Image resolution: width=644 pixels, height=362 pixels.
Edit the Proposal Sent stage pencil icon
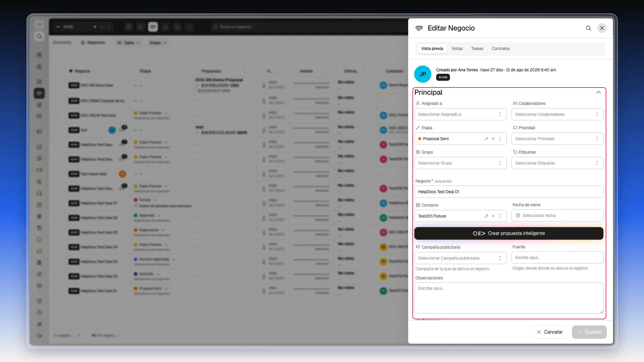(486, 139)
